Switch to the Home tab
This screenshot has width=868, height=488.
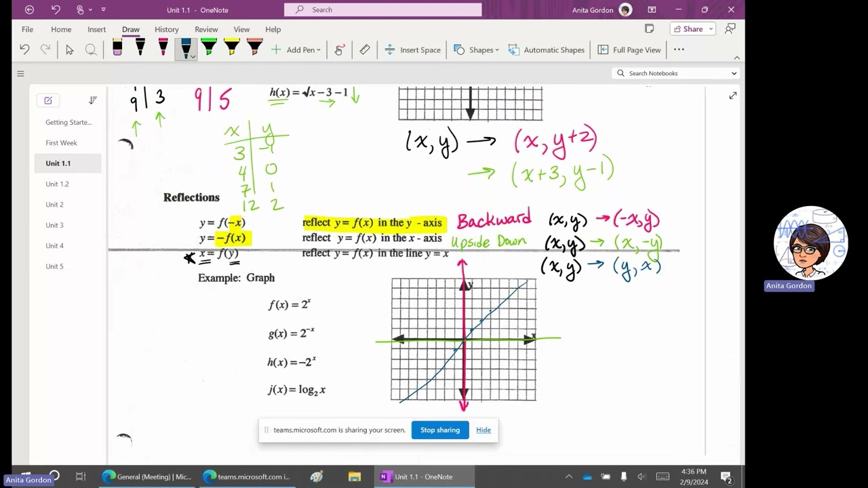[61, 29]
